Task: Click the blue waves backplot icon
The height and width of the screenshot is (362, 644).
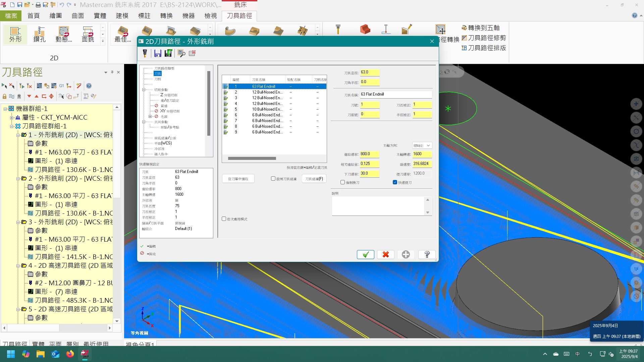Action: (x=39, y=86)
